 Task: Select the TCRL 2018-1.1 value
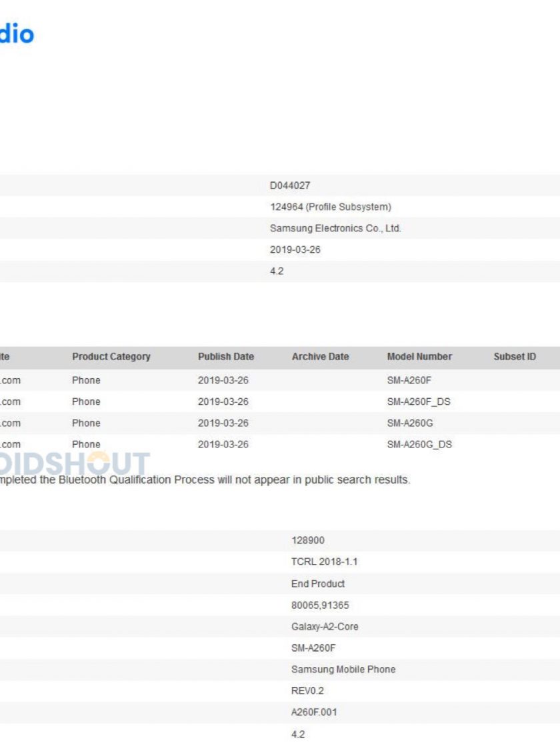(324, 562)
